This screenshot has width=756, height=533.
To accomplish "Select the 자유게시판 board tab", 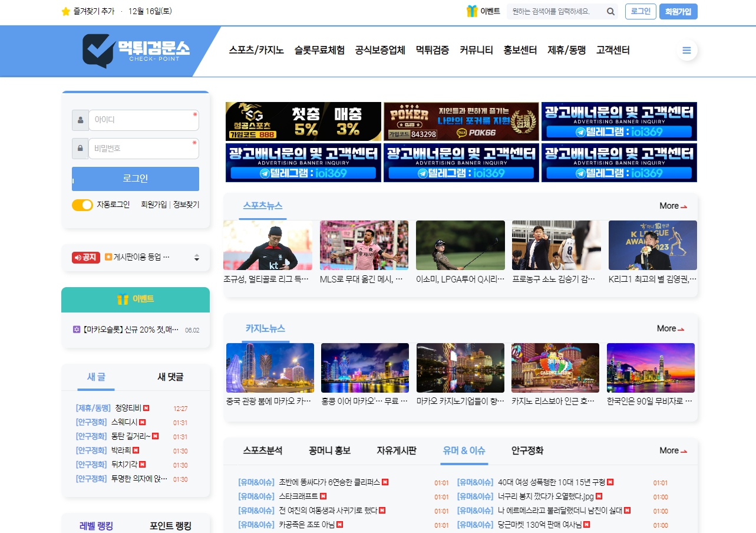I will click(397, 450).
